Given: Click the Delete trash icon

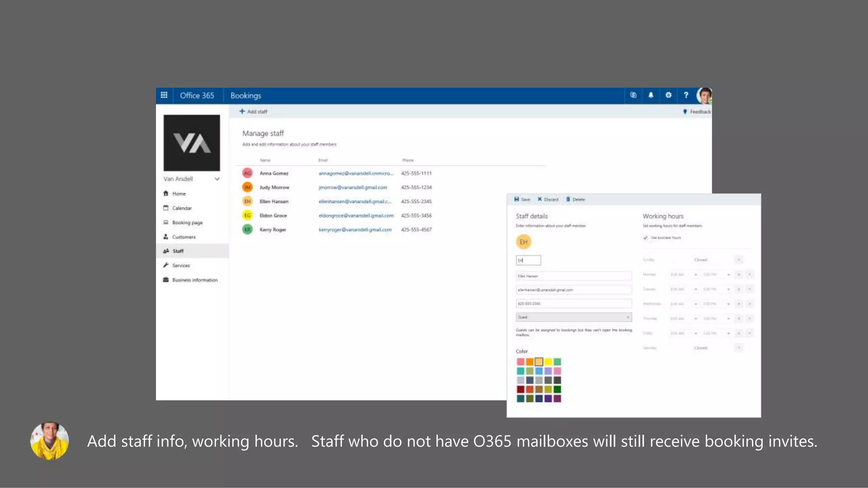Looking at the screenshot, I should [x=568, y=199].
